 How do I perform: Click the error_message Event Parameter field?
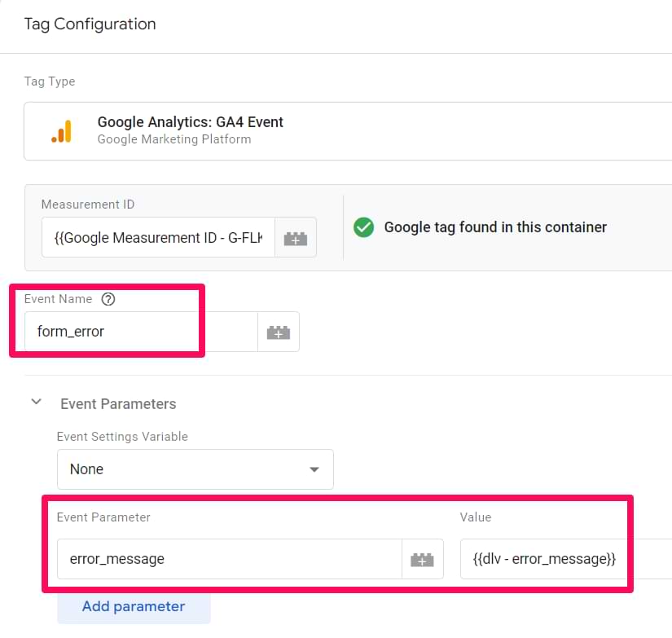coord(229,559)
